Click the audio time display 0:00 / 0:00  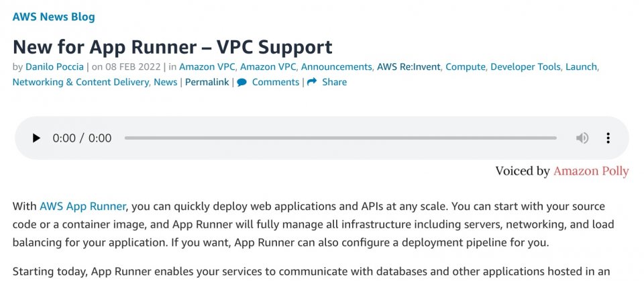click(x=82, y=138)
